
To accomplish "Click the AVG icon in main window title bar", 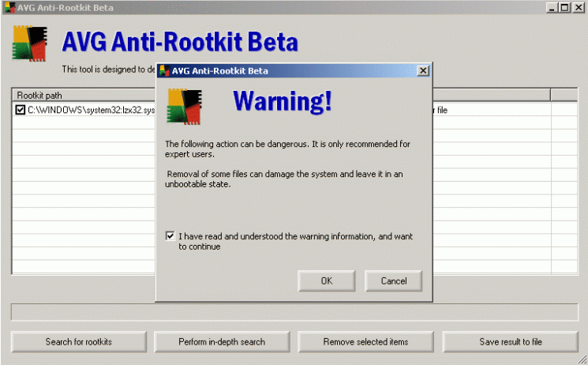I will 9,8.
